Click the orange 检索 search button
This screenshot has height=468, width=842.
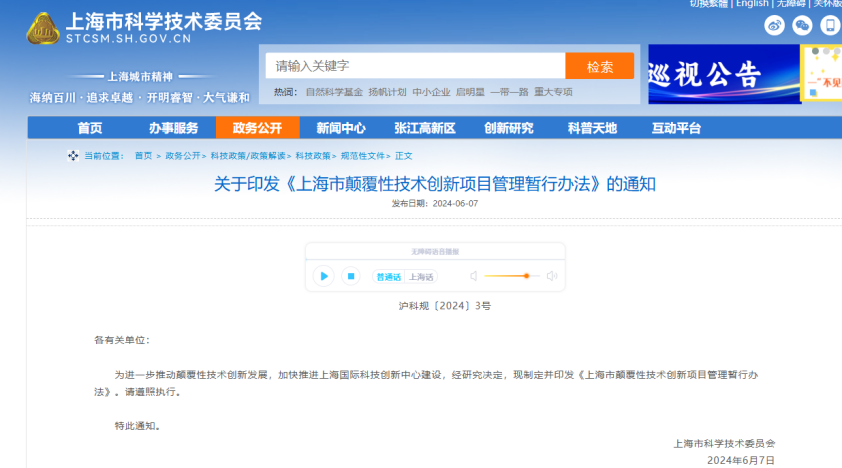coord(599,66)
